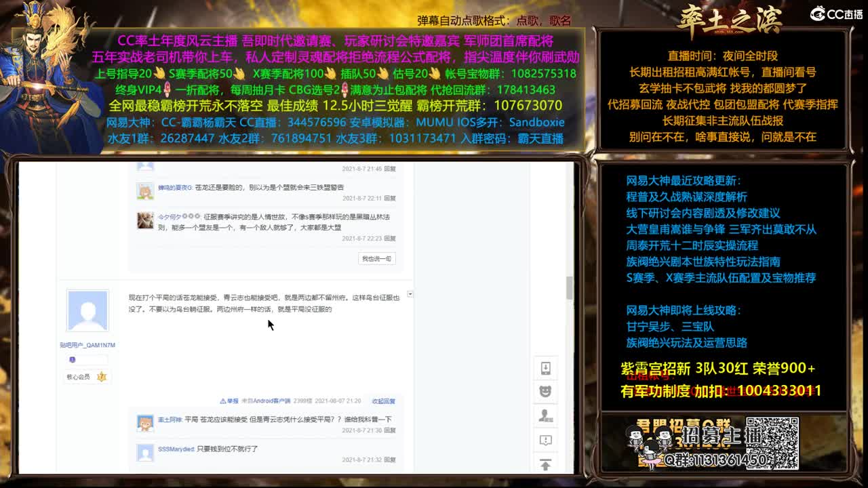This screenshot has height=488, width=868.
Task: Click avatar of commenter 率土阿狸
Action: click(x=145, y=424)
